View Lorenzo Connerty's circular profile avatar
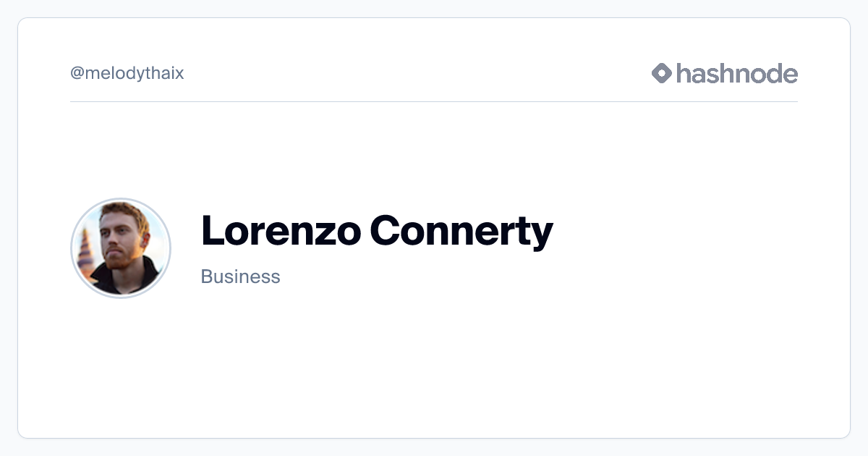 click(x=121, y=248)
